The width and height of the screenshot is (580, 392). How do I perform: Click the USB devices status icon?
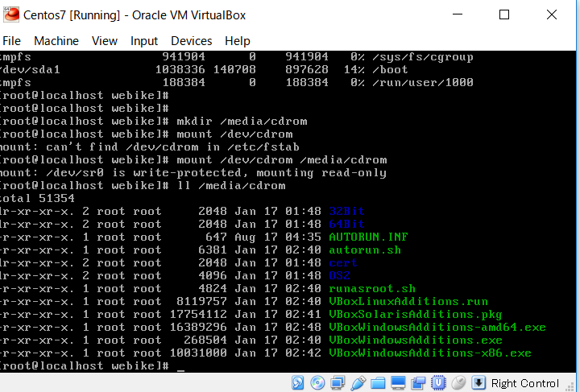click(x=358, y=383)
